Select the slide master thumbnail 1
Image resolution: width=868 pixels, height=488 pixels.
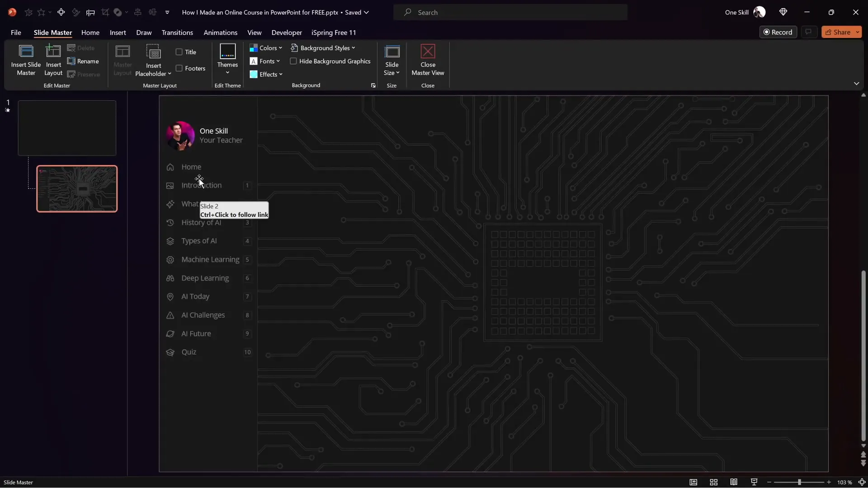(67, 128)
